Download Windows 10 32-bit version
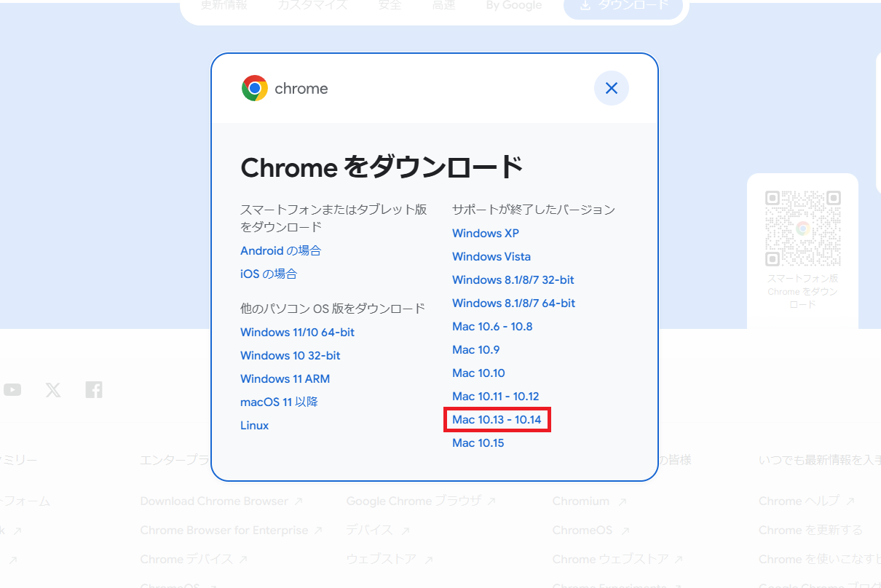 pyautogui.click(x=291, y=355)
